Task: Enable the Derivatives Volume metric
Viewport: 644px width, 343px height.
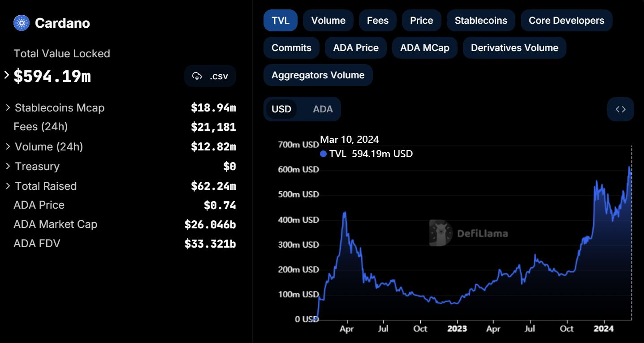Action: click(514, 48)
